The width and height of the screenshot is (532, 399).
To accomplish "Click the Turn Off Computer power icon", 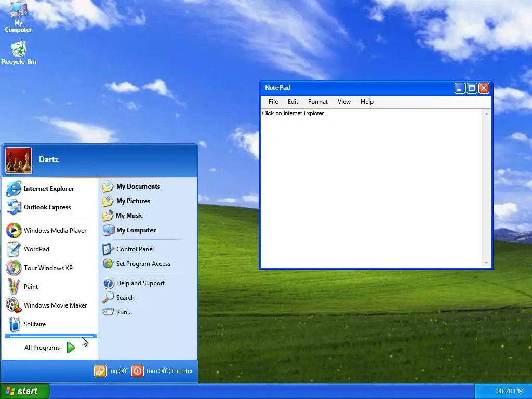I will (x=137, y=371).
